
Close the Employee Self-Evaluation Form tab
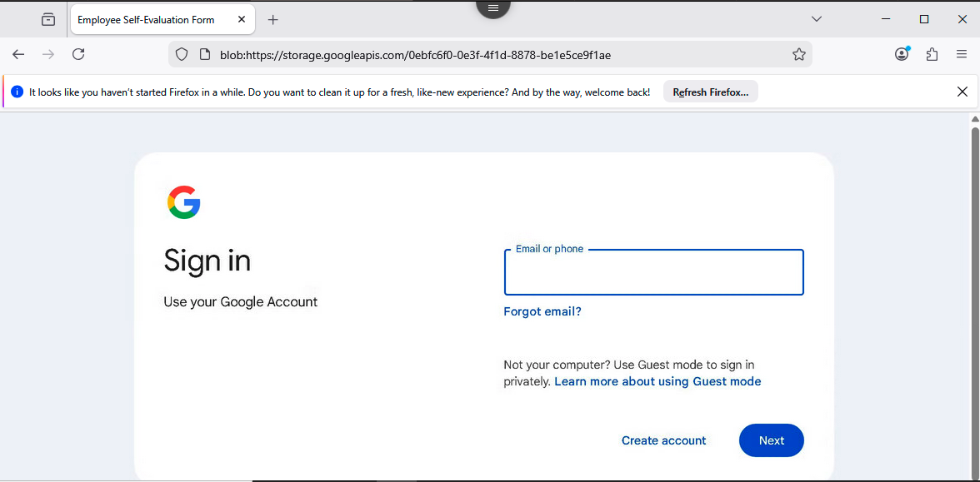tap(242, 18)
